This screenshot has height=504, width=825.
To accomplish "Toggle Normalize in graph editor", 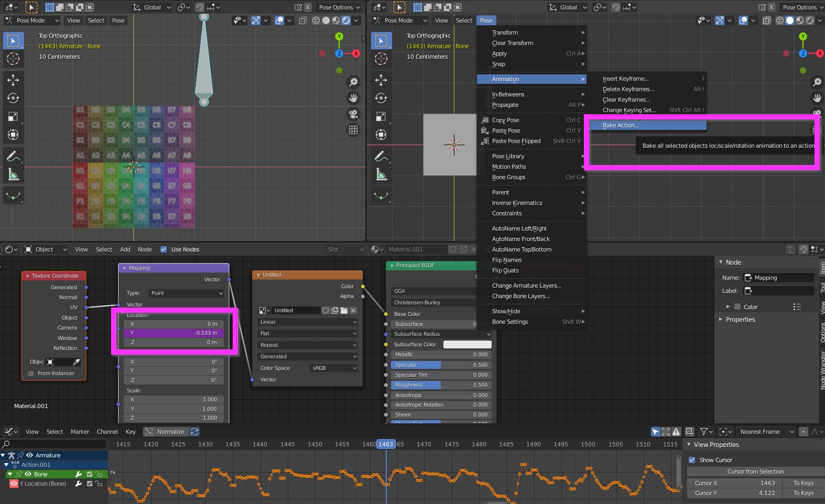I will pos(165,432).
